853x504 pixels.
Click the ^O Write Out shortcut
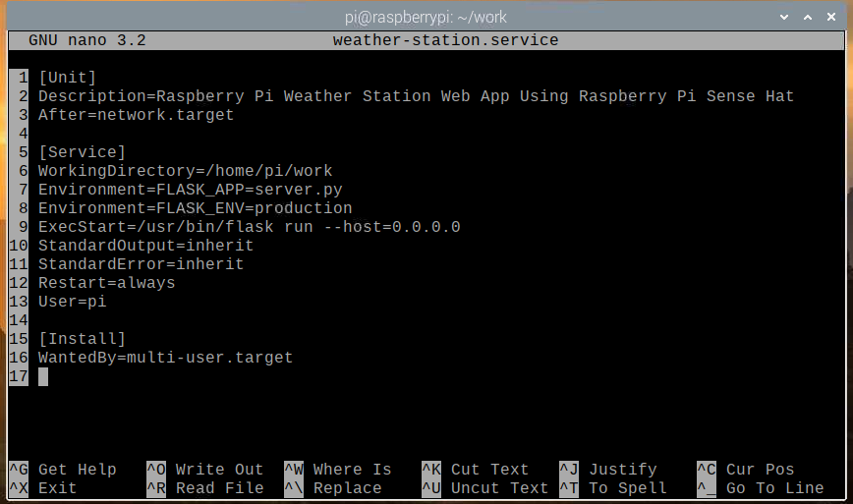tap(205, 470)
